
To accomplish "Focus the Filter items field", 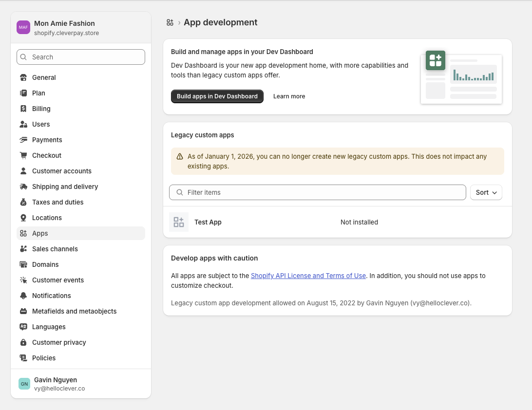I will pos(322,192).
